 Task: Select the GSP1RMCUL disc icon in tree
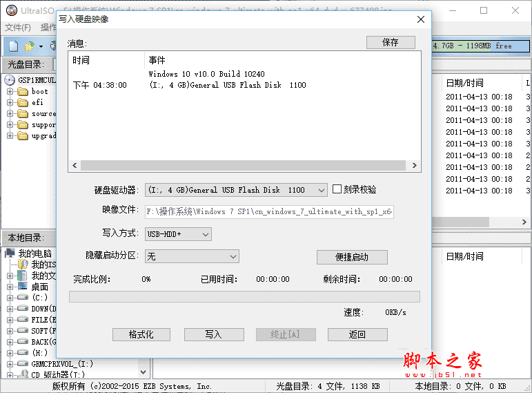[x=10, y=80]
